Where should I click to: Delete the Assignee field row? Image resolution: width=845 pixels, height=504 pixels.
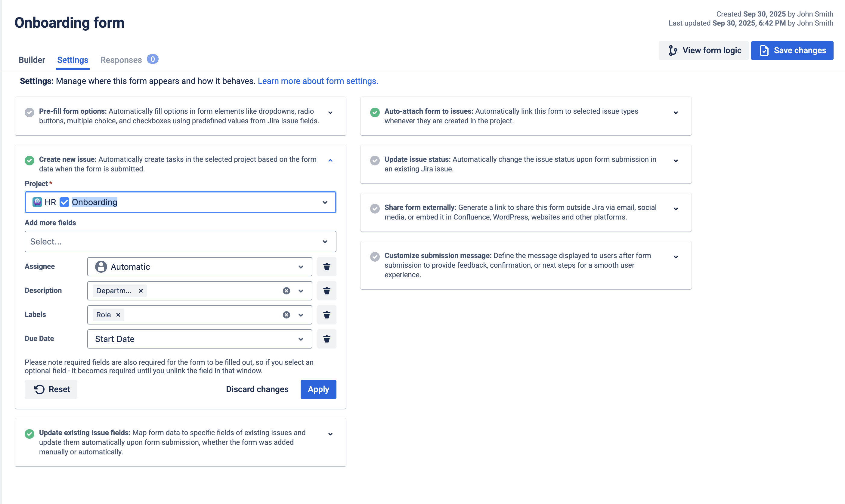coord(327,267)
